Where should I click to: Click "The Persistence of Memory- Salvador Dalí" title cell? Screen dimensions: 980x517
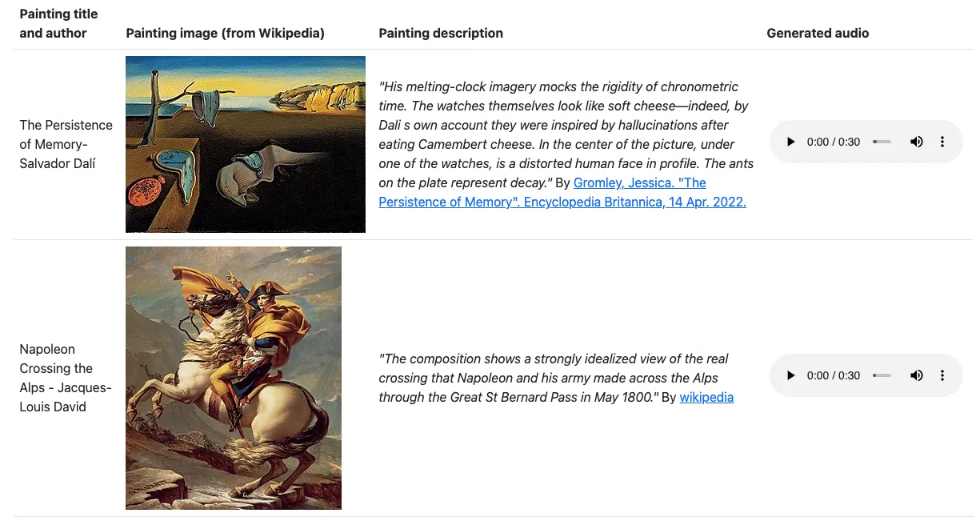(x=66, y=144)
